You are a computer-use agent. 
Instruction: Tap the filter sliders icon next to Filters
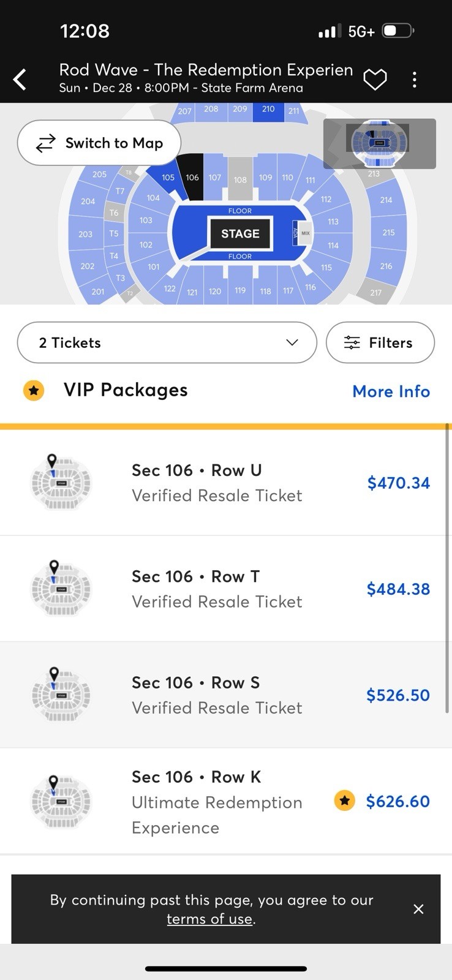353,342
